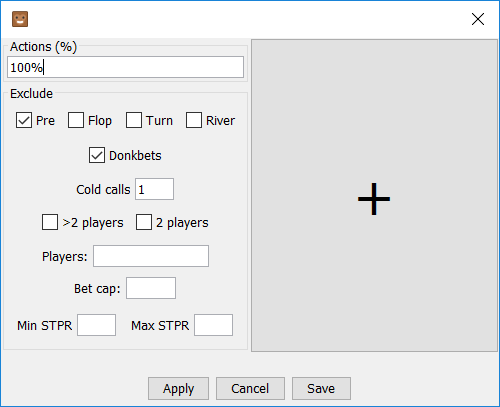This screenshot has width=500, height=407.
Task: Click the Max STPR input box
Action: coord(214,325)
